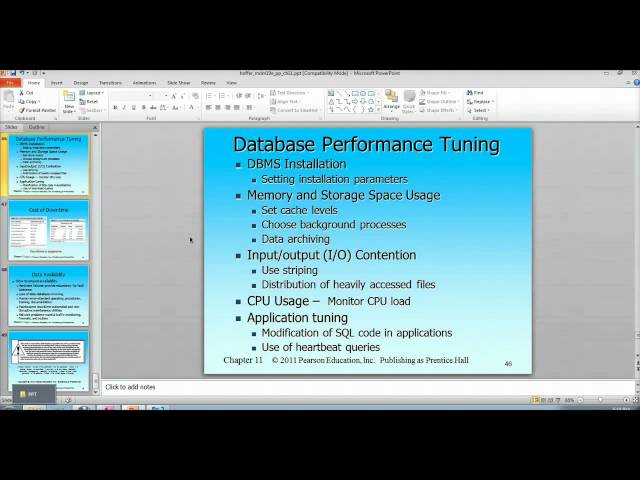
Task: Close the slides thumbnail pane
Action: pyautogui.click(x=96, y=128)
